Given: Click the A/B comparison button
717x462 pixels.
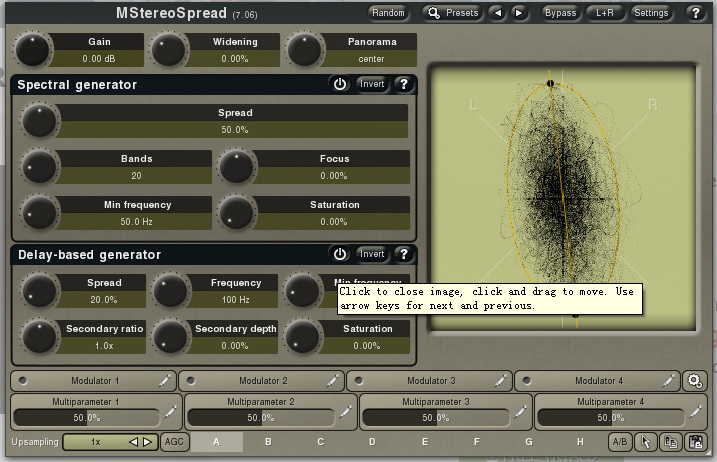Looking at the screenshot, I should point(620,442).
